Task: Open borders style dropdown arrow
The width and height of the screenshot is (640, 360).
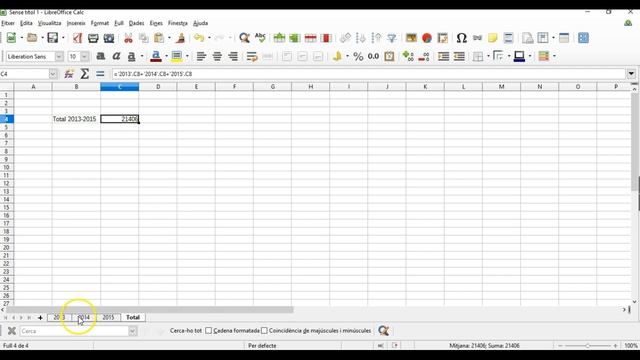Action: (509, 56)
